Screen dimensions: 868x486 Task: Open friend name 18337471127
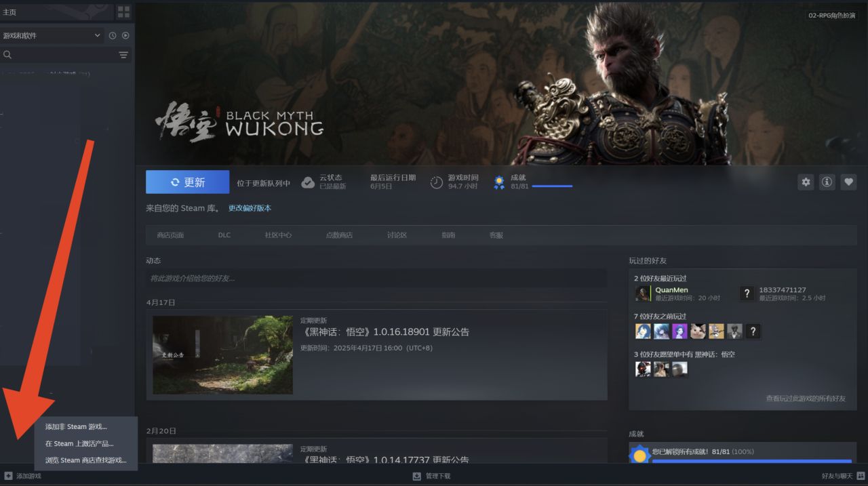tap(783, 290)
